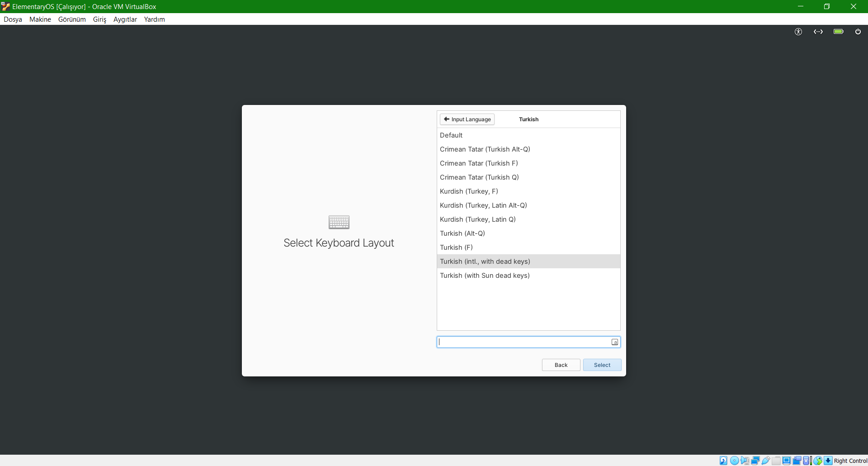Click the Select button
Viewport: 868px width, 466px height.
click(x=602, y=365)
